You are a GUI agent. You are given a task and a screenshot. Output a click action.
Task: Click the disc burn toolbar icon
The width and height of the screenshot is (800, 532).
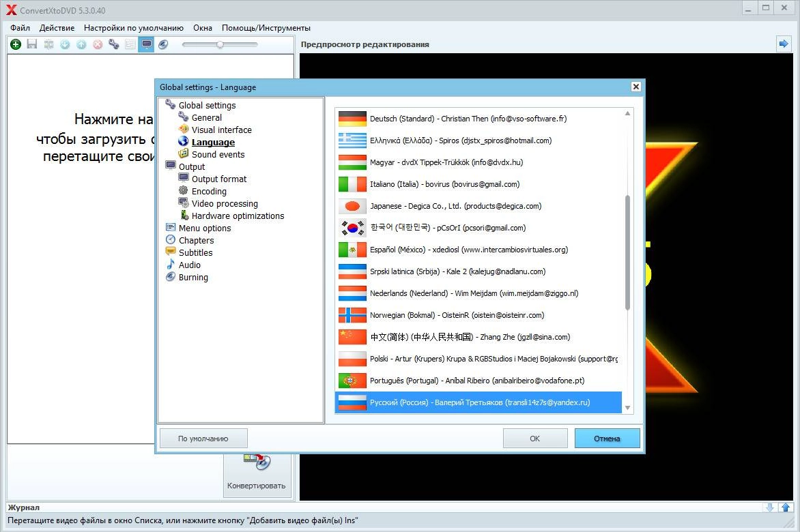pos(163,44)
